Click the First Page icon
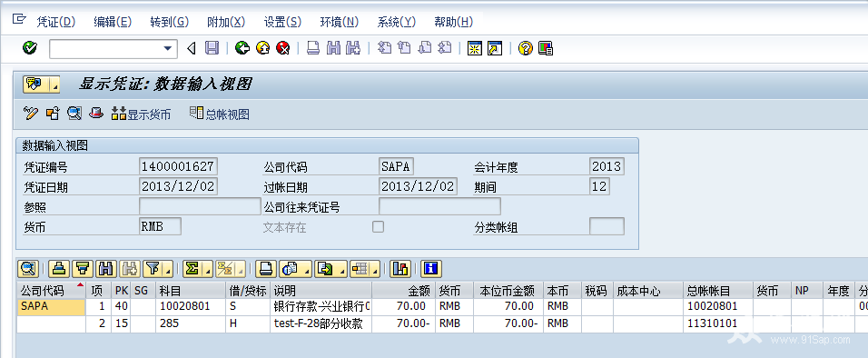868x358 pixels. tap(384, 48)
